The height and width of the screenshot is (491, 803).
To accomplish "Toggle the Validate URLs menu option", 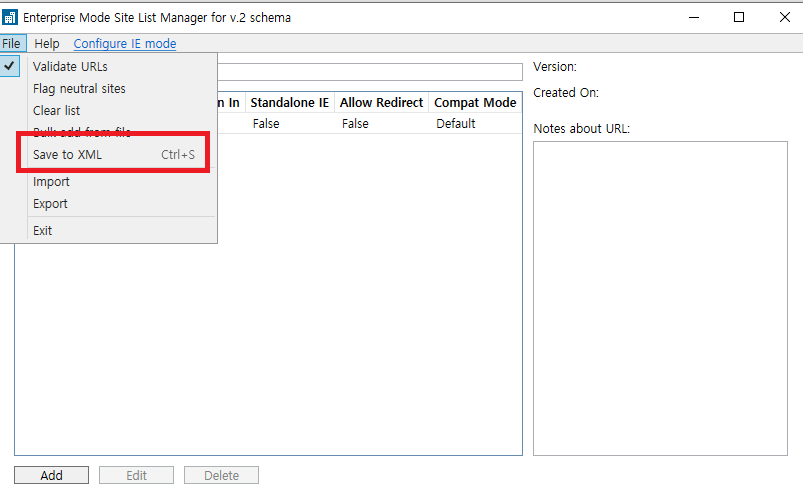I will [x=109, y=67].
